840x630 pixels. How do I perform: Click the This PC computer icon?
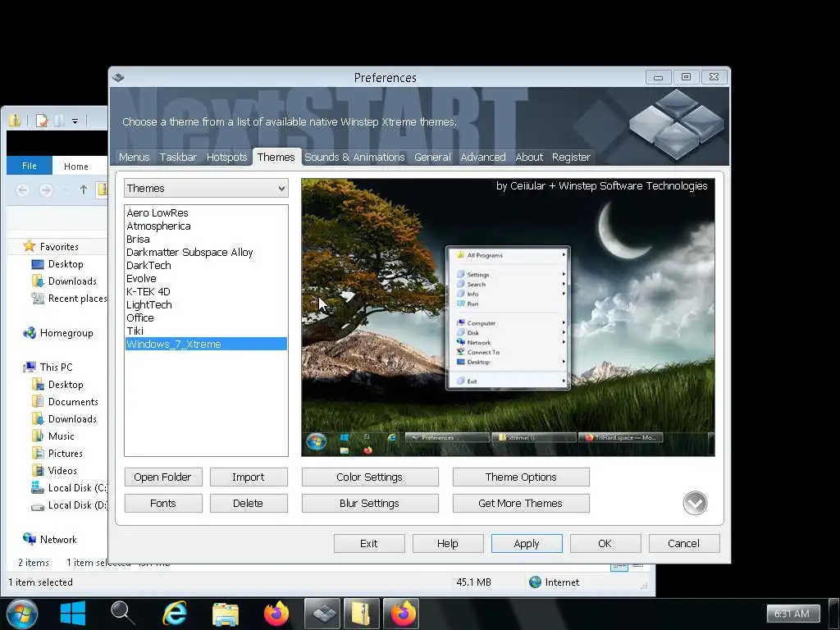[x=29, y=367]
